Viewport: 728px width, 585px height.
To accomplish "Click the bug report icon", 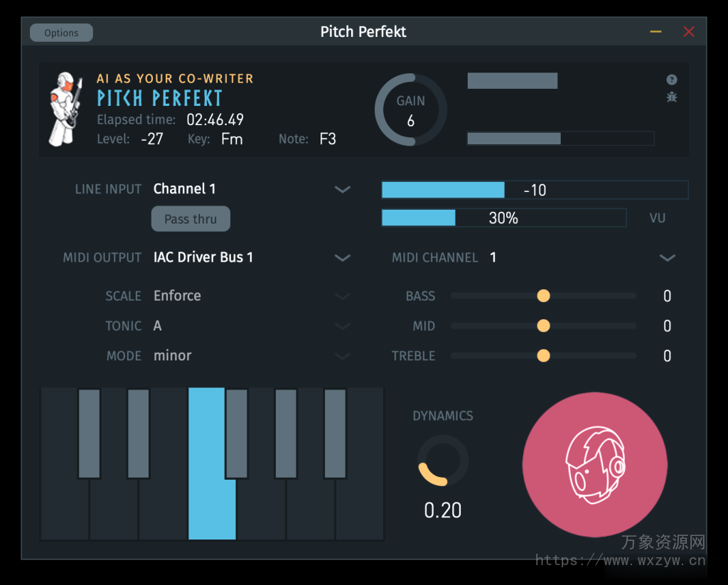I will click(672, 97).
